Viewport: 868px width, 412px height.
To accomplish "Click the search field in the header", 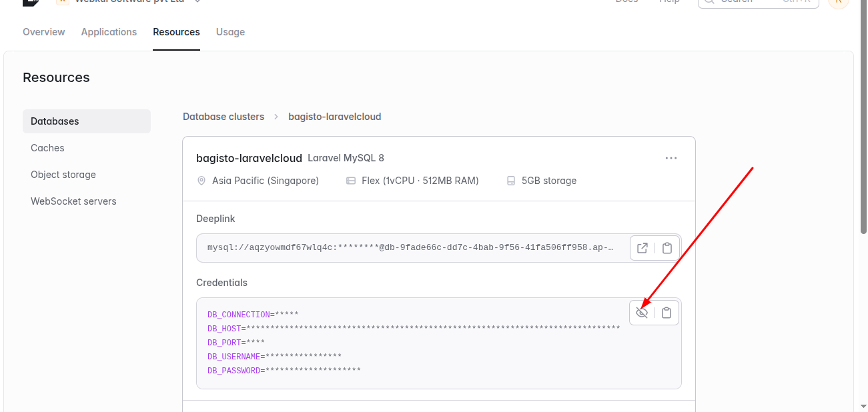I will point(759,2).
